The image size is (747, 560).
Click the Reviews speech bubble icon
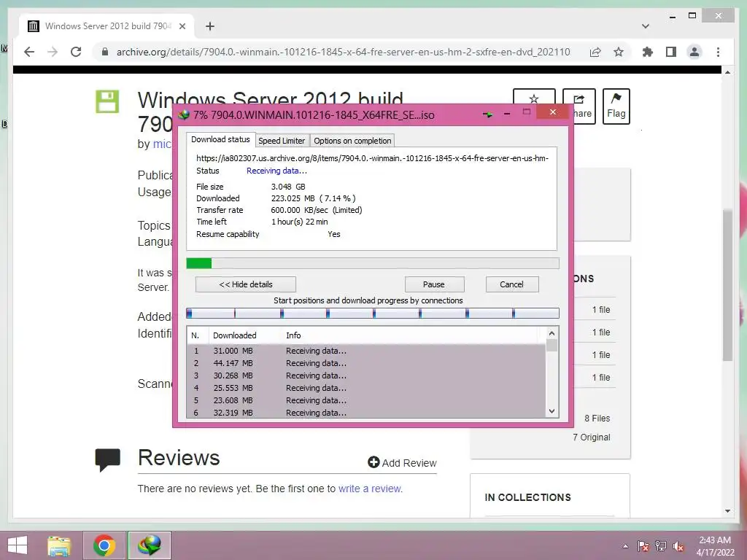click(108, 459)
